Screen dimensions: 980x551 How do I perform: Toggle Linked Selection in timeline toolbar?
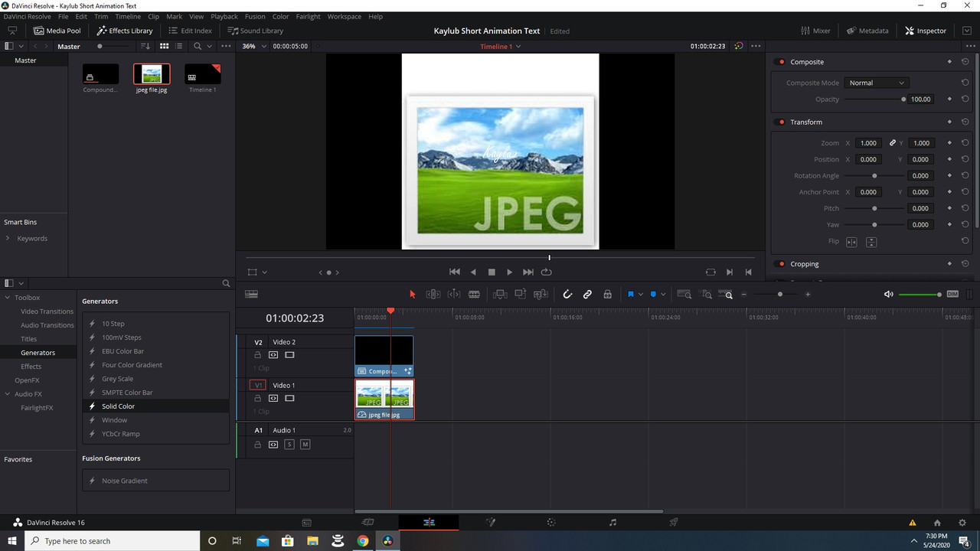(x=587, y=294)
